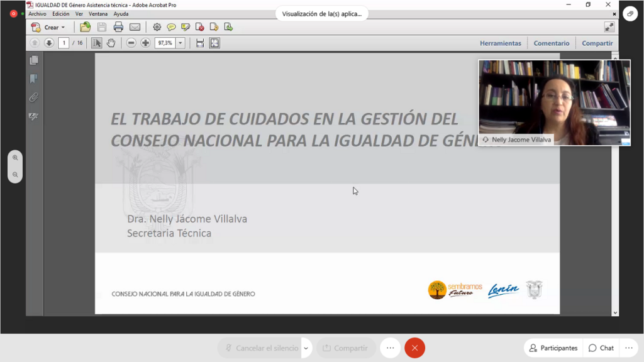Click the text 'Secretaria Técnica'
The height and width of the screenshot is (362, 644).
click(169, 233)
